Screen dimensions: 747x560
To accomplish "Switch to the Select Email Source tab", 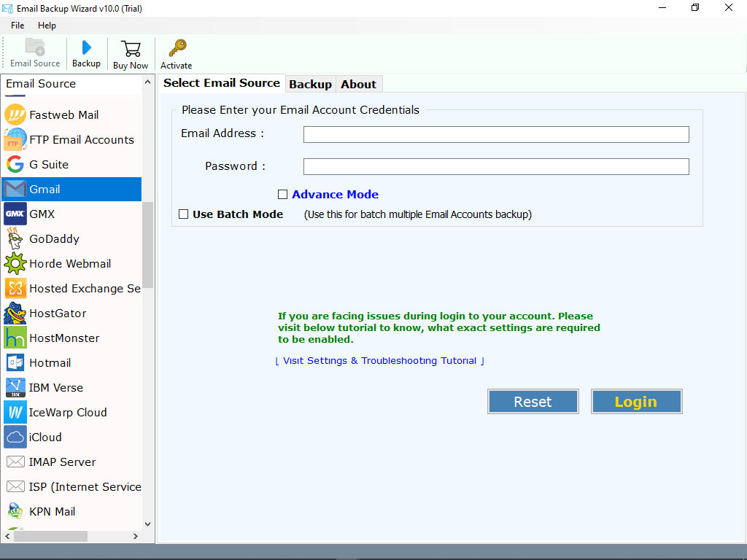I will (x=222, y=83).
